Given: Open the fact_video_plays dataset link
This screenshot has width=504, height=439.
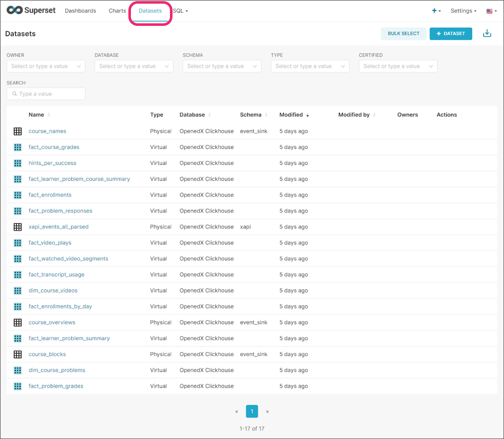Looking at the screenshot, I should (50, 243).
